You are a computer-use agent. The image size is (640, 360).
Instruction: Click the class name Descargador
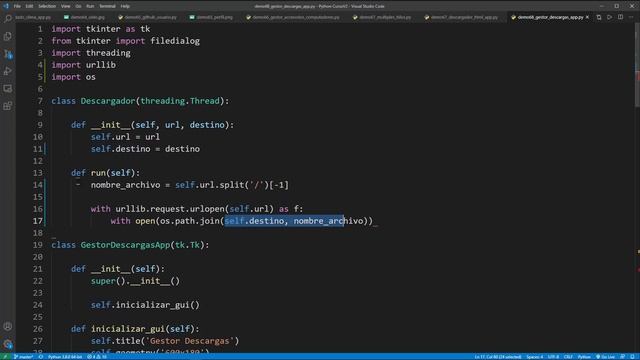coord(108,101)
